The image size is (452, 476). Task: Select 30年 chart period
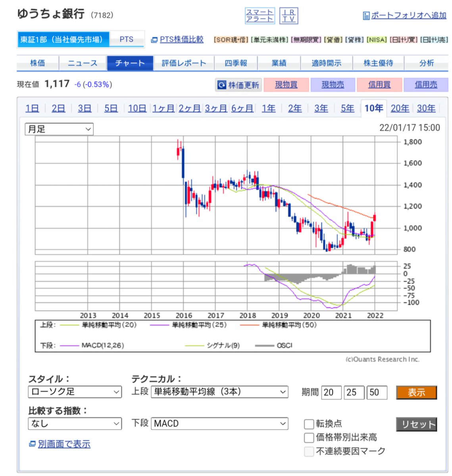(426, 109)
